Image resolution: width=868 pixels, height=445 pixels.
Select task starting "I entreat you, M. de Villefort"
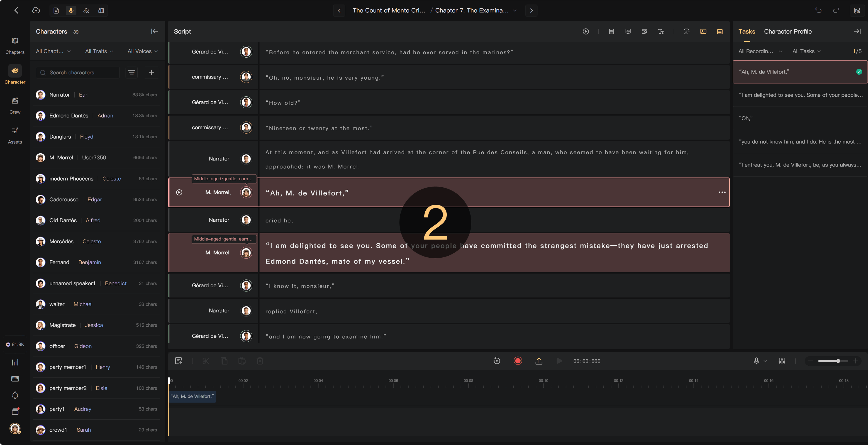point(800,165)
